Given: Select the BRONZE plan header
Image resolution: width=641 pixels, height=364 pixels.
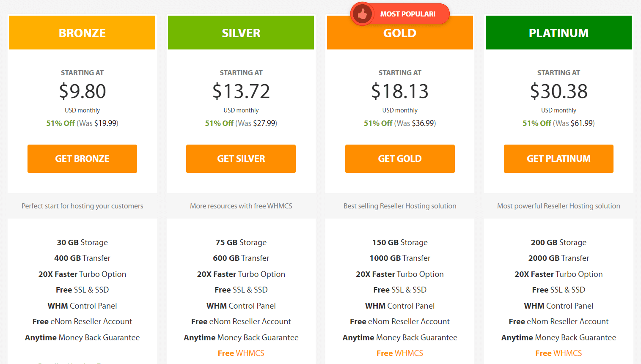Looking at the screenshot, I should pos(82,33).
